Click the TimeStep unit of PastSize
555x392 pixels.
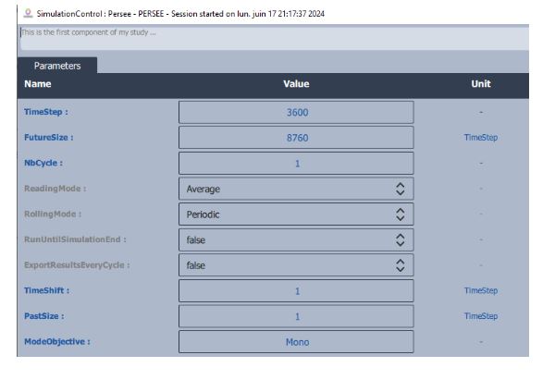481,316
